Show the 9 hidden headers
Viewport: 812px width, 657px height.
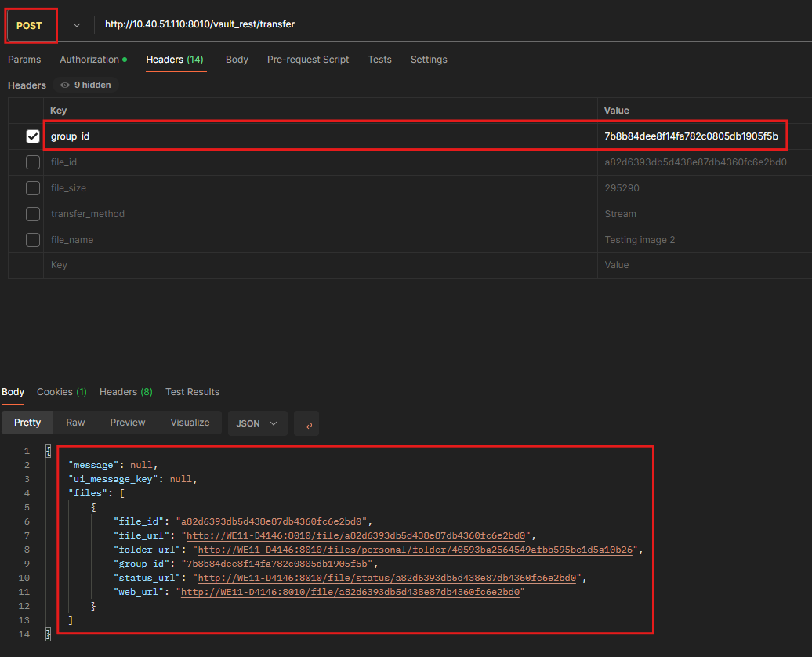(86, 85)
